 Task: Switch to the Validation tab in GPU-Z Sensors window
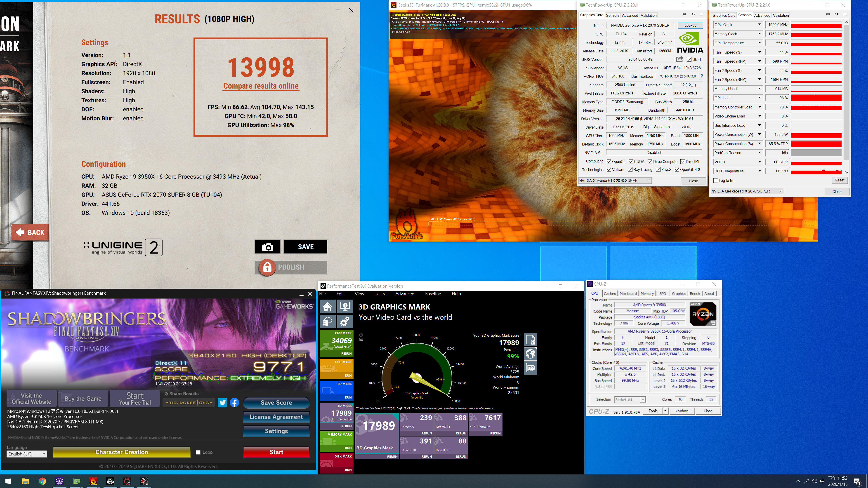click(781, 15)
